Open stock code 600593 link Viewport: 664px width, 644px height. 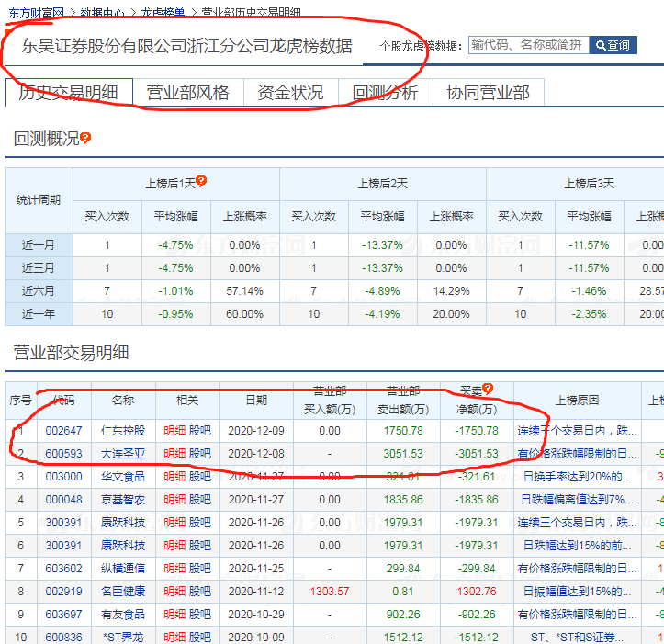click(63, 453)
